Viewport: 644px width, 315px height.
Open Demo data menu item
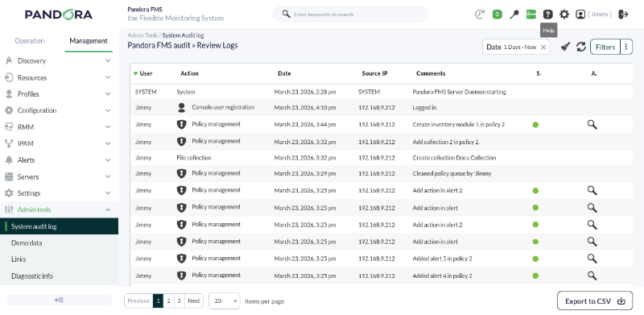tap(59, 243)
